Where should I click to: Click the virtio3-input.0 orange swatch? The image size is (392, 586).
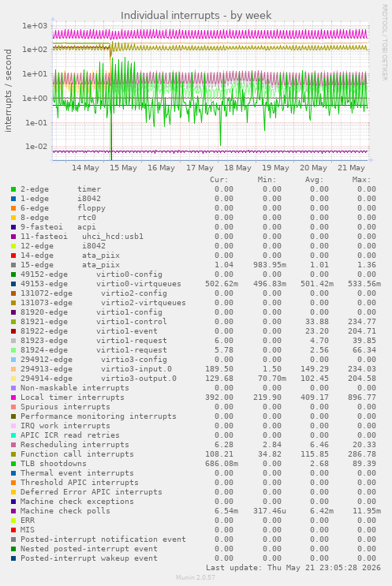coord(13,369)
